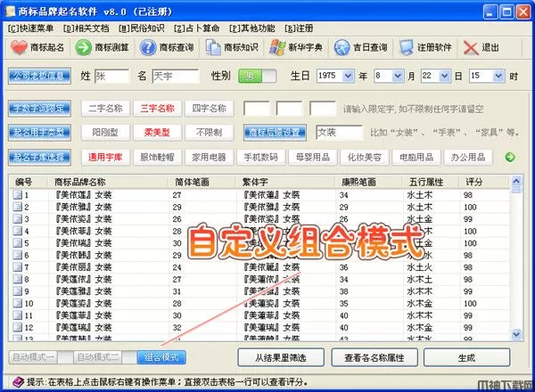Viewport: 535px width, 392px height.
Task: Click the book icon in status bar
Action: click(18, 382)
